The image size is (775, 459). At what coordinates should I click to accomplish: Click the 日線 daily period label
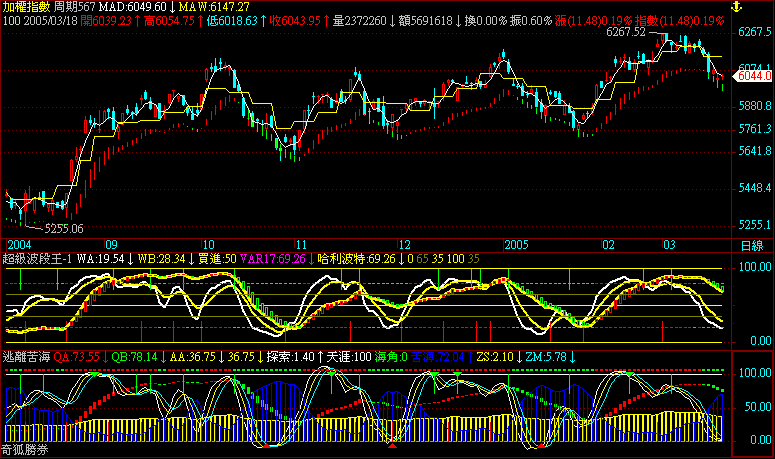point(750,245)
